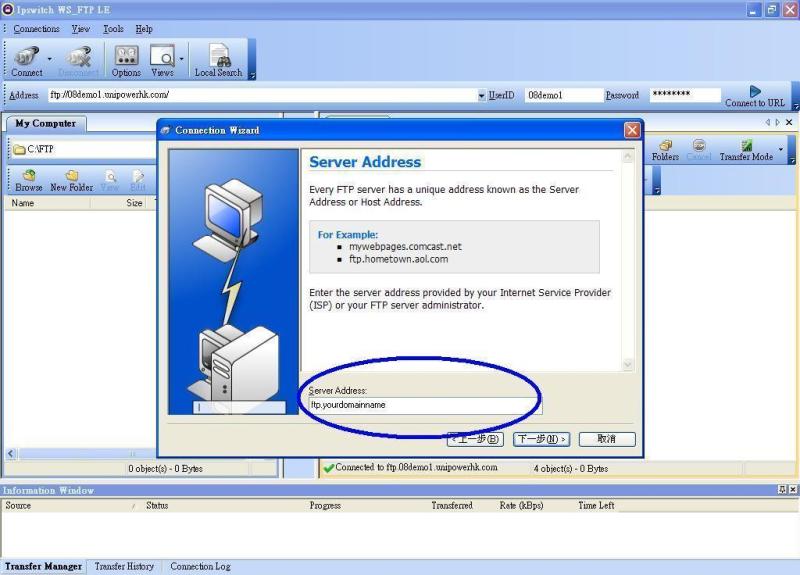
Task: Expand the remote pane toolbar overflow chevron
Action: 792,161
